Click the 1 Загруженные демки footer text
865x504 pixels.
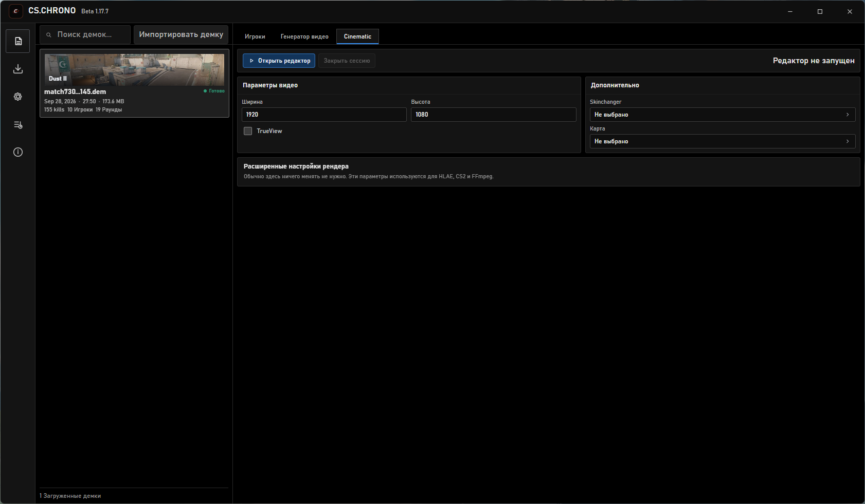[70, 496]
